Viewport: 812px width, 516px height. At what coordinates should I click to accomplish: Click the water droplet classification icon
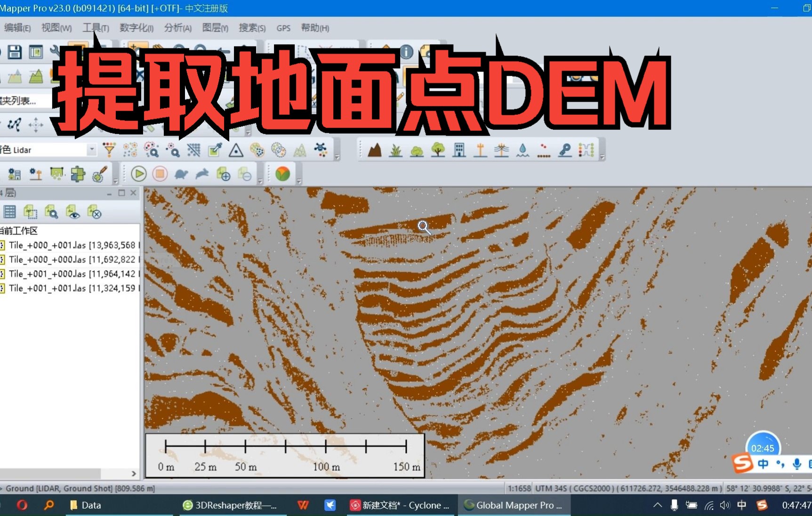[523, 150]
